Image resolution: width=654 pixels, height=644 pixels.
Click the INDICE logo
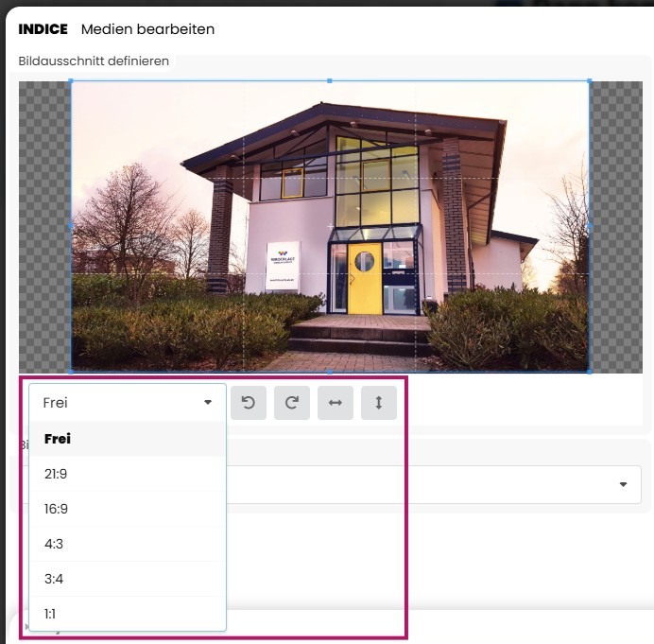pos(43,29)
